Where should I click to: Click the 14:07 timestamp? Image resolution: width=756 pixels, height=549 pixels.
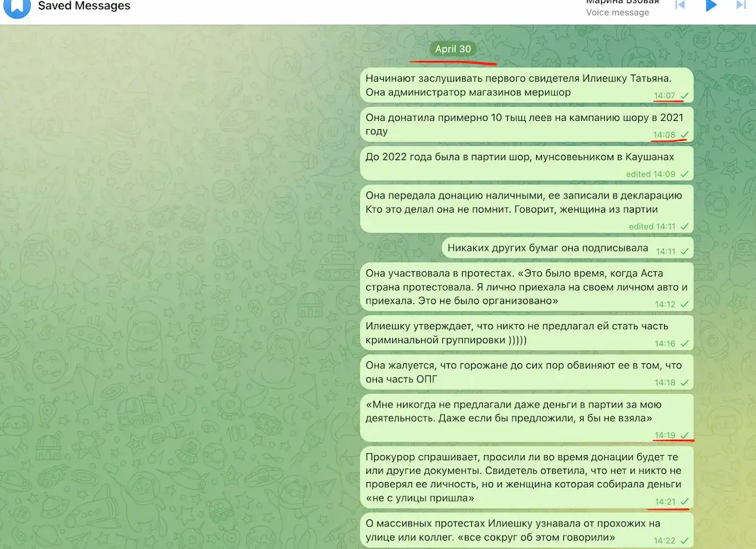click(665, 95)
